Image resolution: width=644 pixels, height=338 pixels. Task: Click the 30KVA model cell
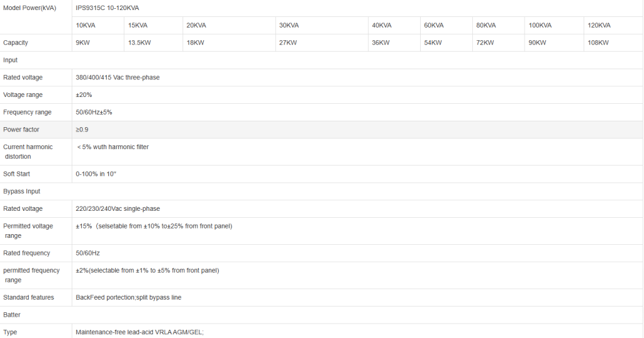click(289, 25)
